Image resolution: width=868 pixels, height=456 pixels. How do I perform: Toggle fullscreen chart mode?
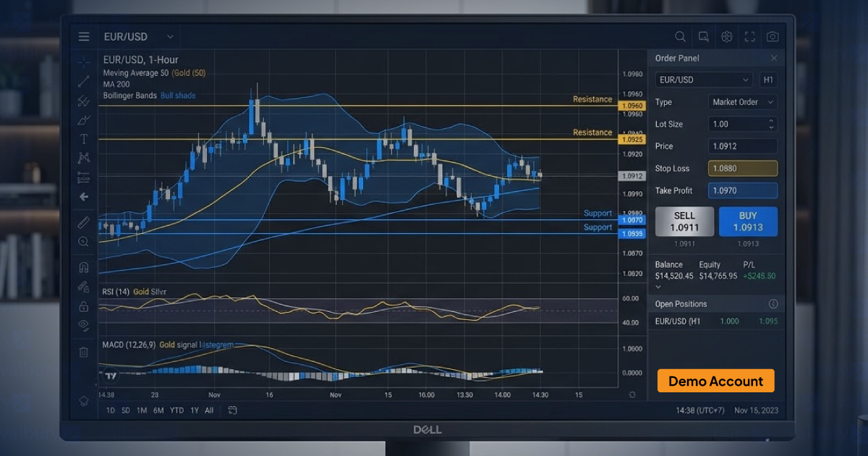point(749,37)
